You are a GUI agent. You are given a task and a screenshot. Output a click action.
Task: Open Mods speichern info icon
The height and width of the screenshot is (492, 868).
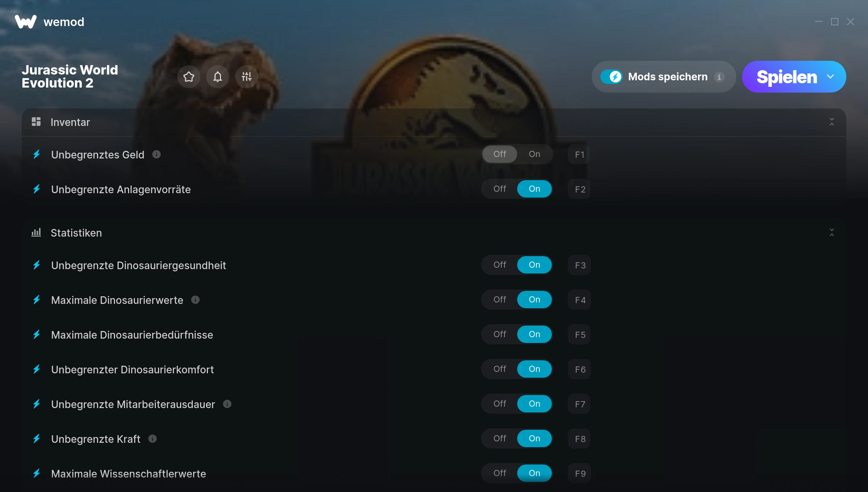pos(719,77)
